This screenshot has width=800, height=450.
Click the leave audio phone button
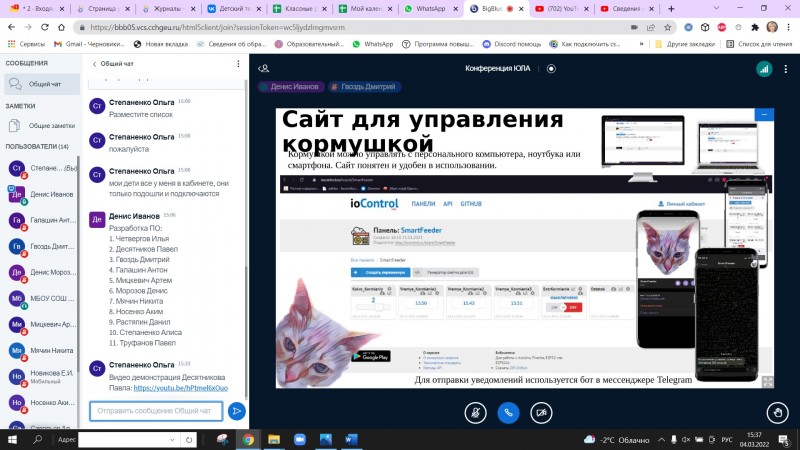coord(508,411)
